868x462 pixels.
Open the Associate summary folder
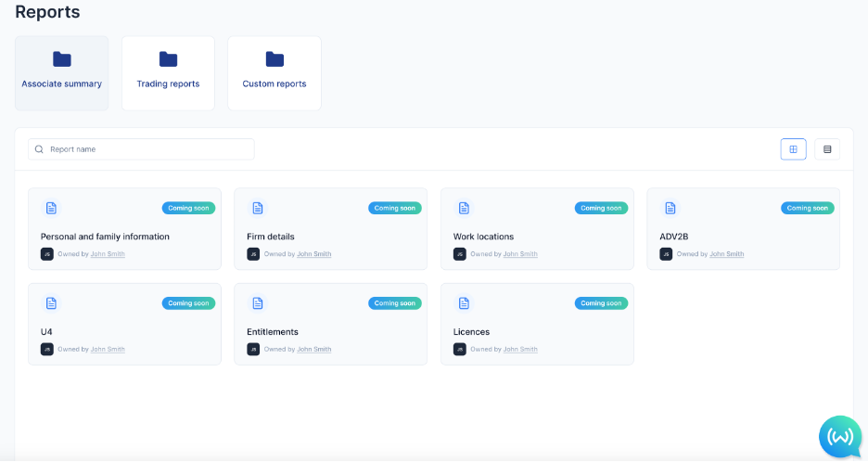pyautogui.click(x=61, y=73)
